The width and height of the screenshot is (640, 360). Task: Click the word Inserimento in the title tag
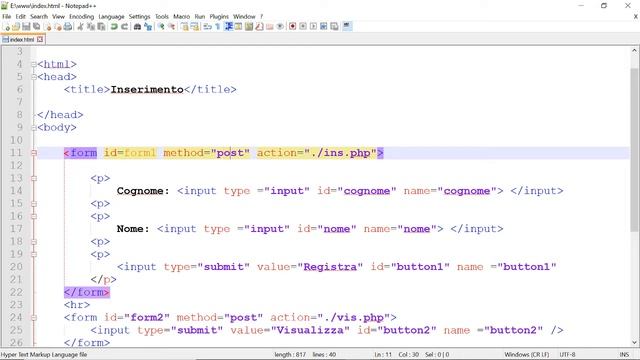click(x=147, y=89)
